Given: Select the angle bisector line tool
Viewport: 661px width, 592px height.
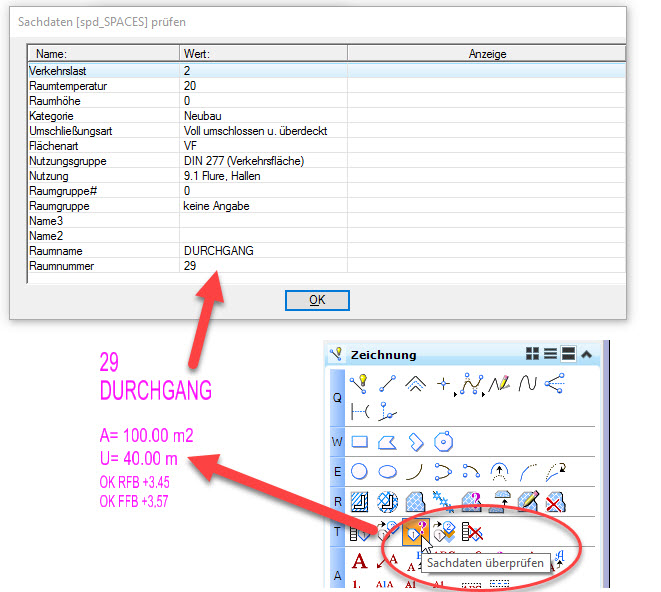Looking at the screenshot, I should tap(555, 384).
